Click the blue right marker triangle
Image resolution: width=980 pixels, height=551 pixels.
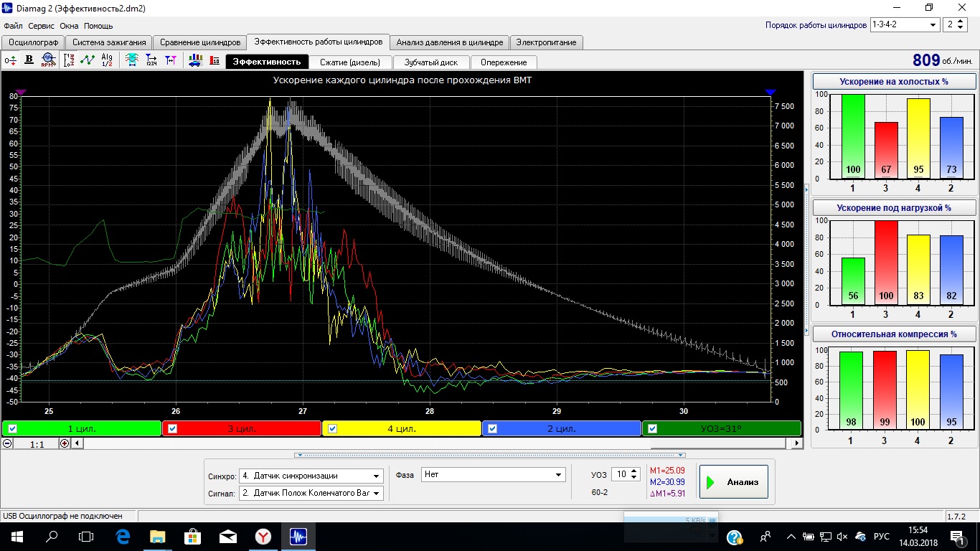coord(771,93)
